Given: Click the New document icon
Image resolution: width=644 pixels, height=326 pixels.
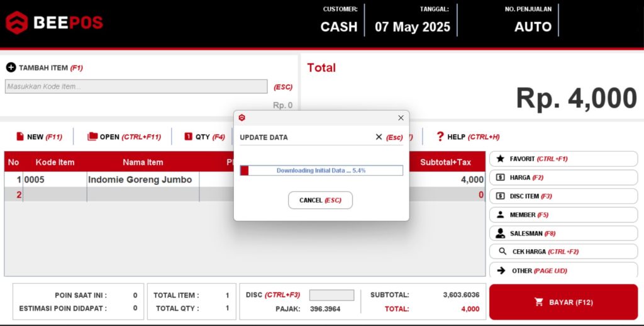Looking at the screenshot, I should (x=19, y=137).
